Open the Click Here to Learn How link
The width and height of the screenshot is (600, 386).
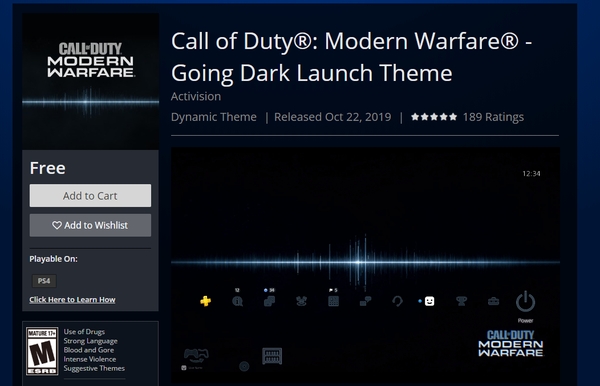pos(72,300)
